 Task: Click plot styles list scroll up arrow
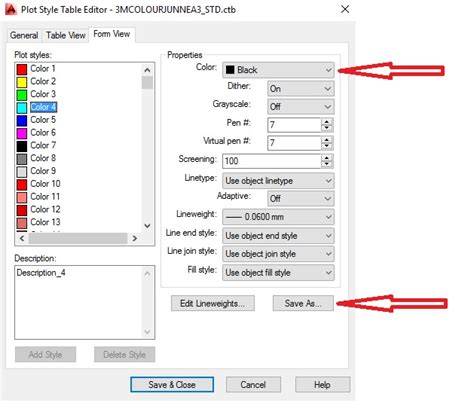tap(147, 70)
